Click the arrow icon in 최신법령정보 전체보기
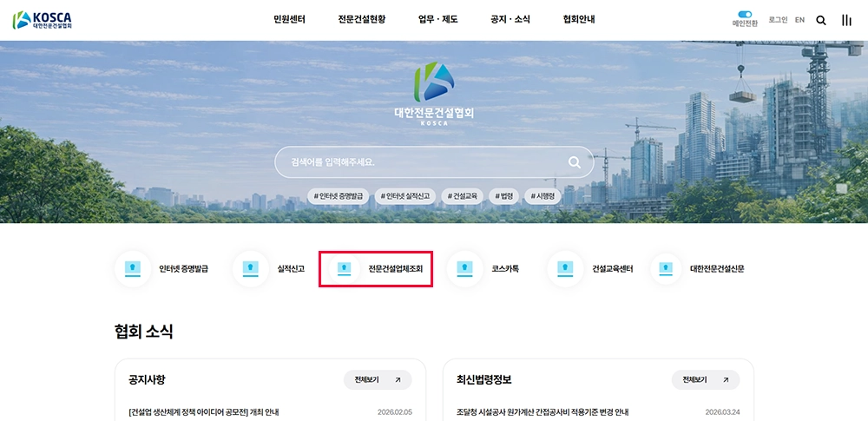The width and height of the screenshot is (868, 421). (x=727, y=380)
